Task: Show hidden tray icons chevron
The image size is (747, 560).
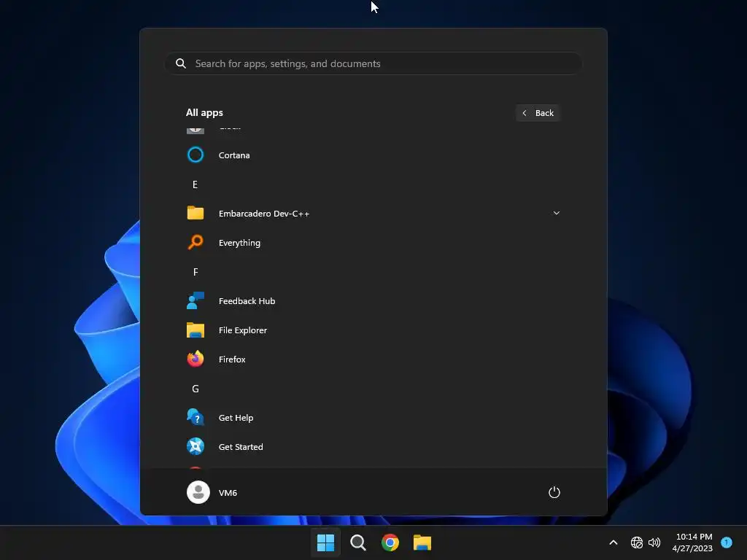Action: click(x=614, y=542)
